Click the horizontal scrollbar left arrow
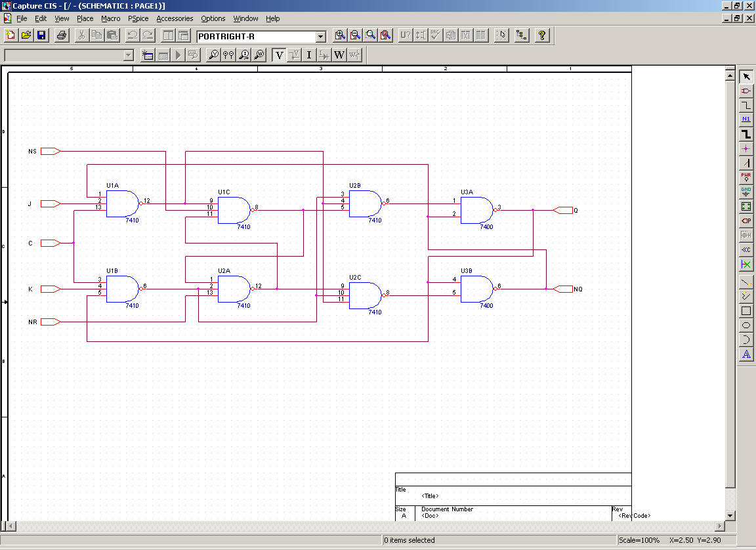The height and width of the screenshot is (550, 756). click(12, 526)
